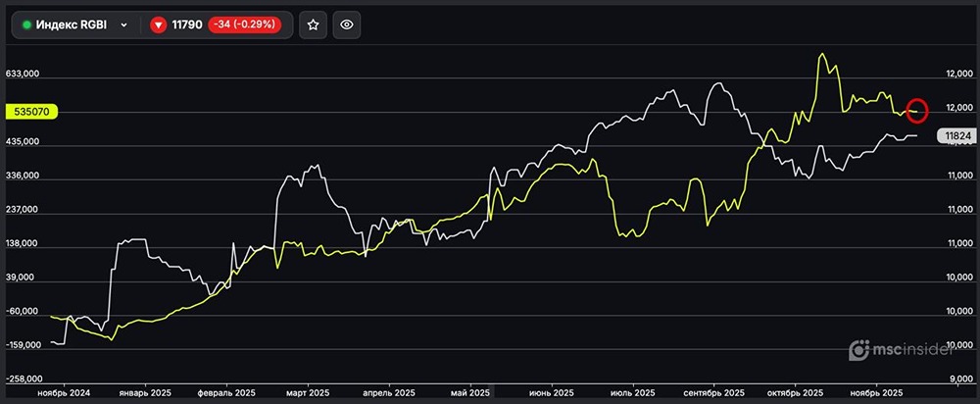Click the октябрь 2025 date label
This screenshot has width=980, height=404.
click(795, 392)
